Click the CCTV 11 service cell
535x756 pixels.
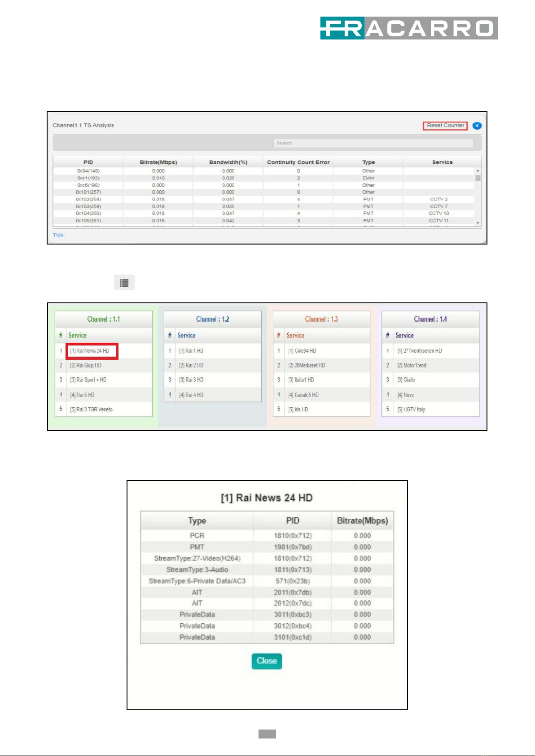coord(439,221)
